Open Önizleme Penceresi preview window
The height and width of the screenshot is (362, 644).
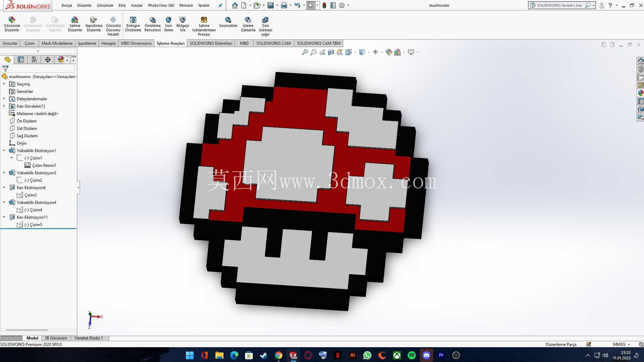153,24
